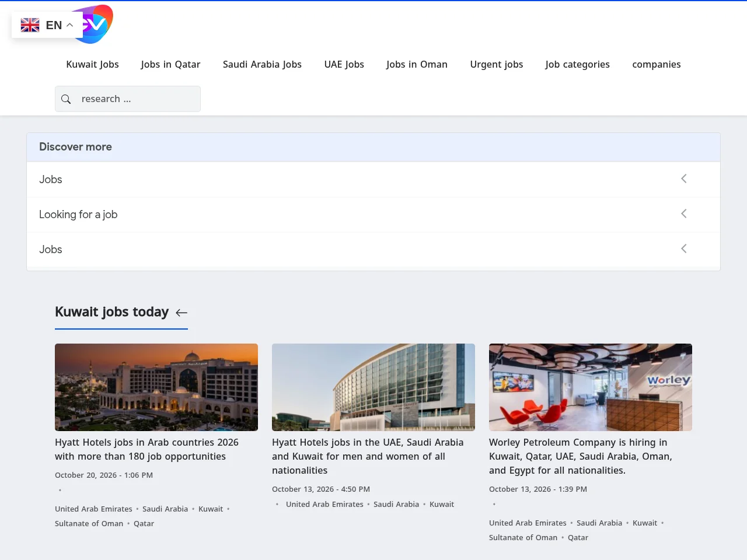The width and height of the screenshot is (747, 560).
Task: Click United Arab Emirates tag under Worley article
Action: [528, 523]
